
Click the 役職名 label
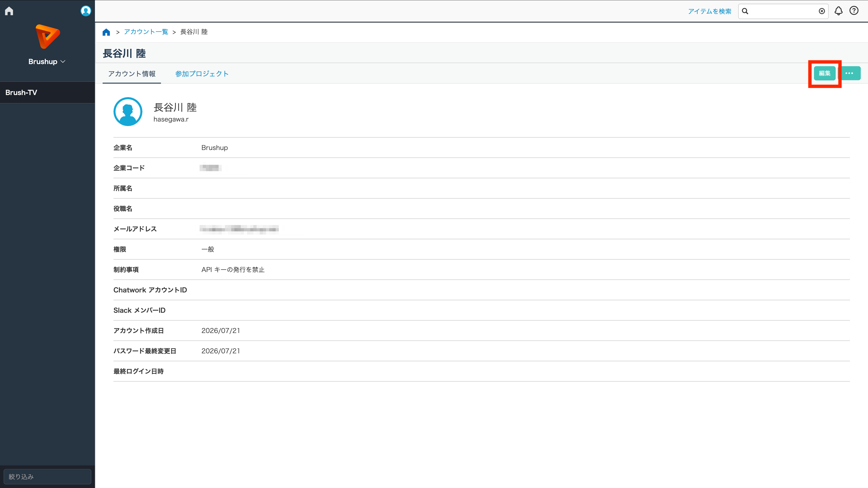point(123,209)
